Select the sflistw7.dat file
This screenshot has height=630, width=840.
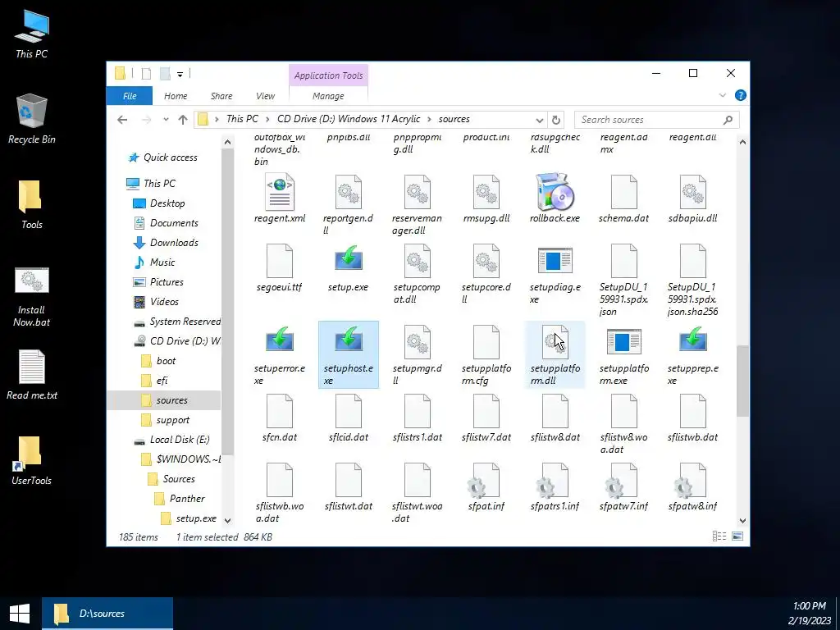tap(486, 418)
